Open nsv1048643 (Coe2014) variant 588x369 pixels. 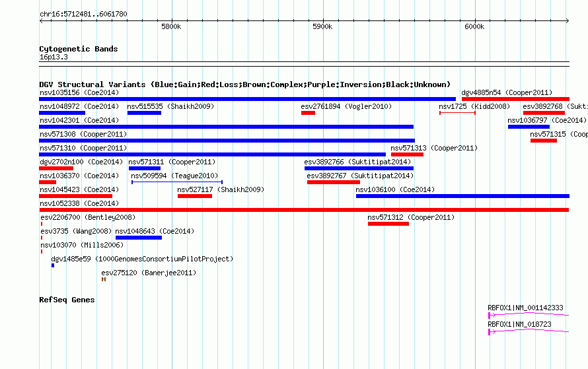[155, 231]
